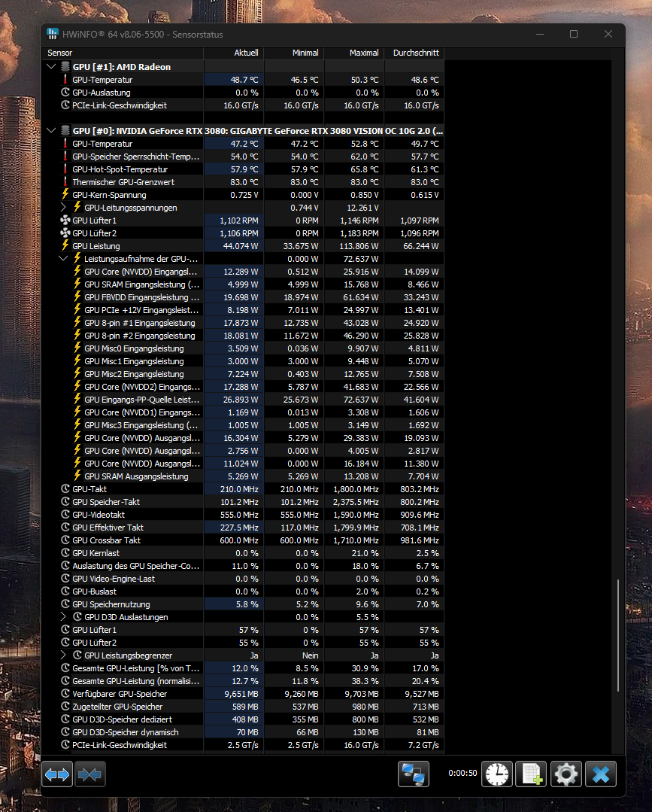Image resolution: width=652 pixels, height=812 pixels.
Task: Click the Thermischer GPU-Grenzwert thermometer icon
Action: click(65, 182)
